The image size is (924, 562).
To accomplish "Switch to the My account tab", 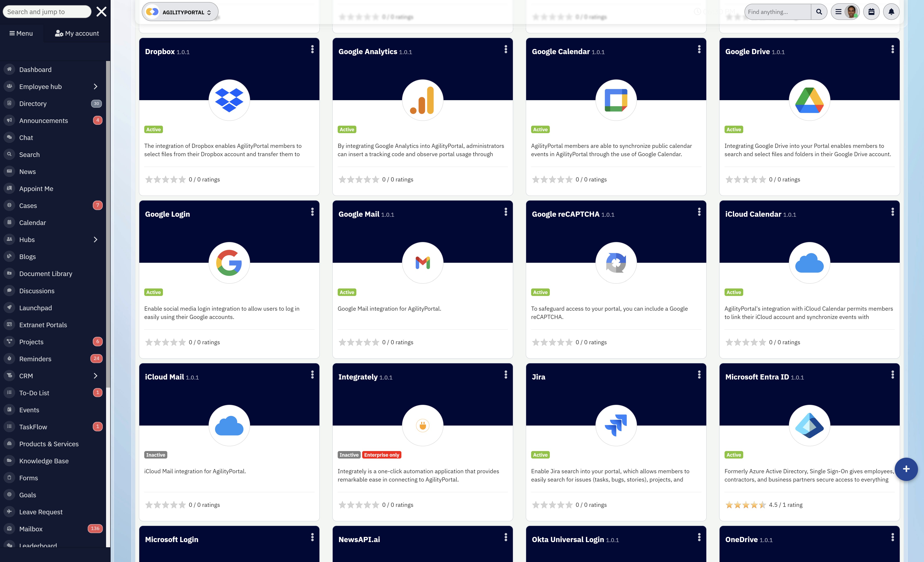I will (x=77, y=33).
